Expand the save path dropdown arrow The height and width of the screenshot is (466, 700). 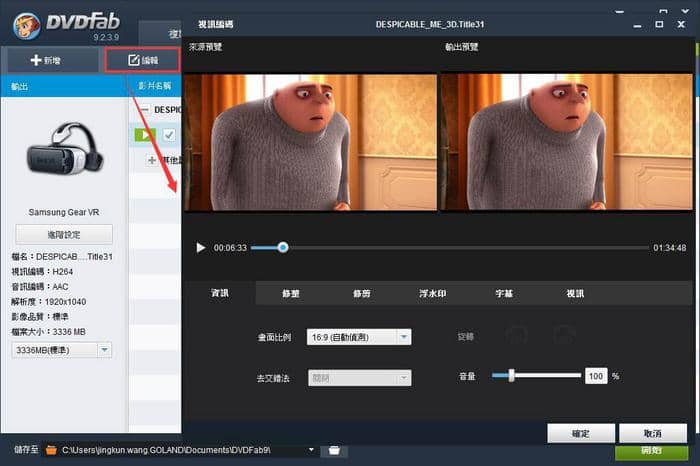coord(311,449)
